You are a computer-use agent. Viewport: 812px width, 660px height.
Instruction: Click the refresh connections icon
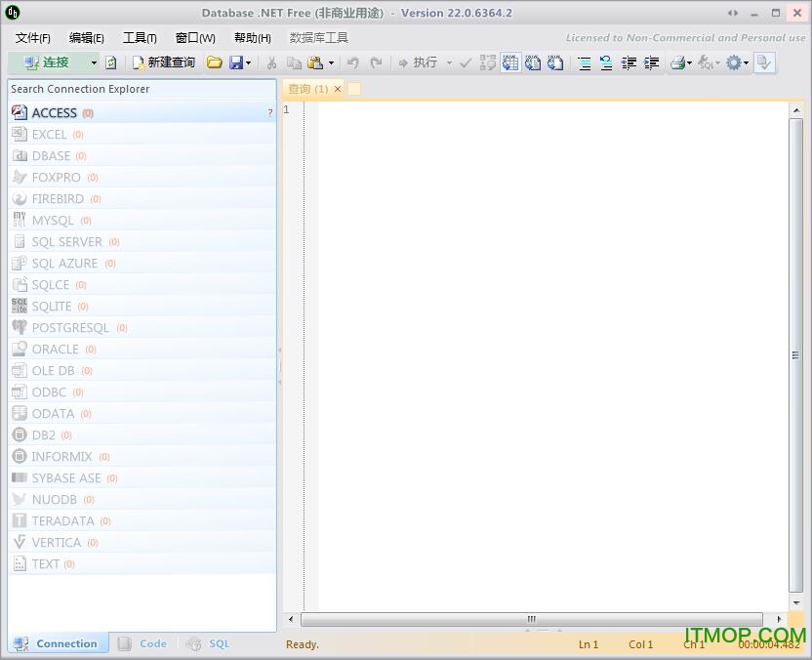[111, 62]
